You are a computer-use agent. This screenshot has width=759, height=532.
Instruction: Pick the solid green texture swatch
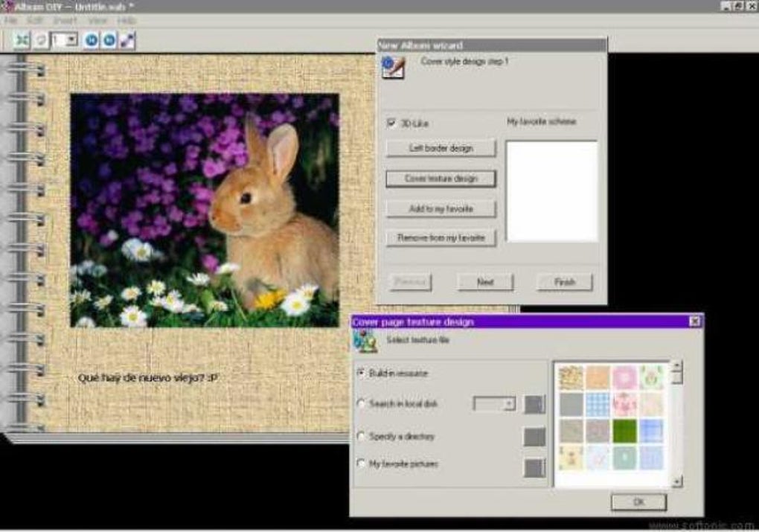coord(624,429)
